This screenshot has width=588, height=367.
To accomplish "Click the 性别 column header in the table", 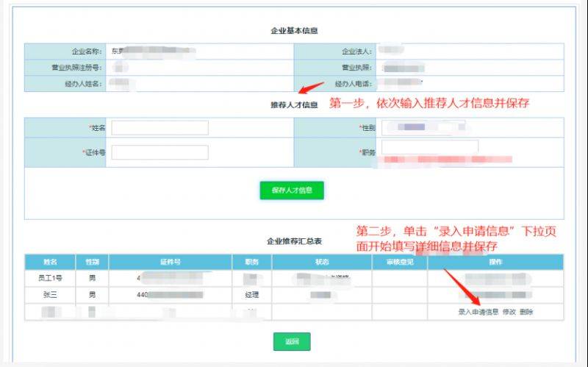I will click(93, 262).
